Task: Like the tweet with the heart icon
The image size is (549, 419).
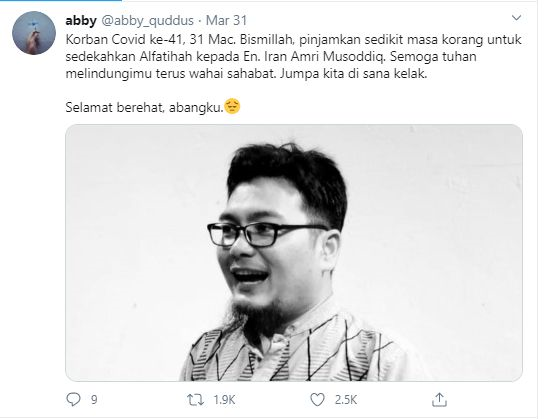Action: [318, 400]
